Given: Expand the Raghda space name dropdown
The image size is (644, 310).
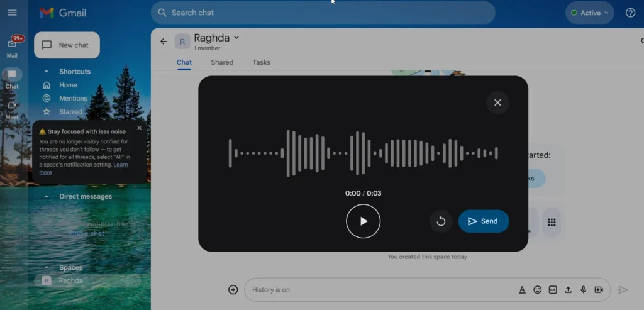Looking at the screenshot, I should click(x=236, y=38).
